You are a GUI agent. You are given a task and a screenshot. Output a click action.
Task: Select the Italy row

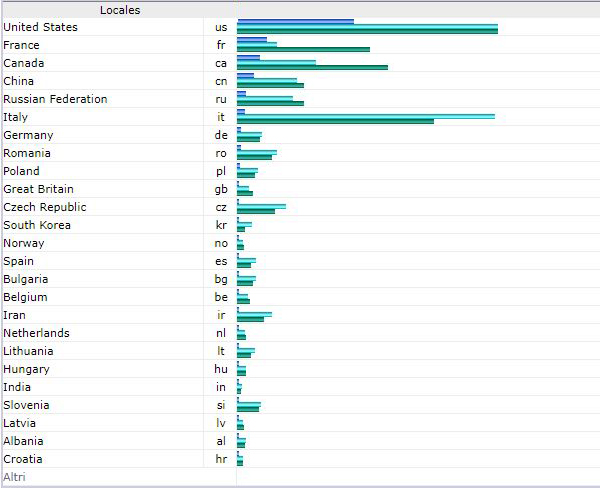(300, 117)
